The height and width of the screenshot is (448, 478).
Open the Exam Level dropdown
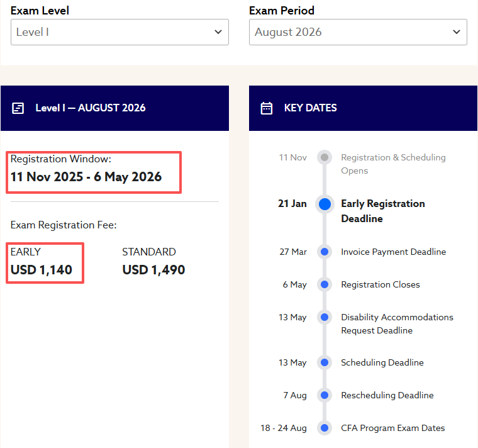(119, 32)
